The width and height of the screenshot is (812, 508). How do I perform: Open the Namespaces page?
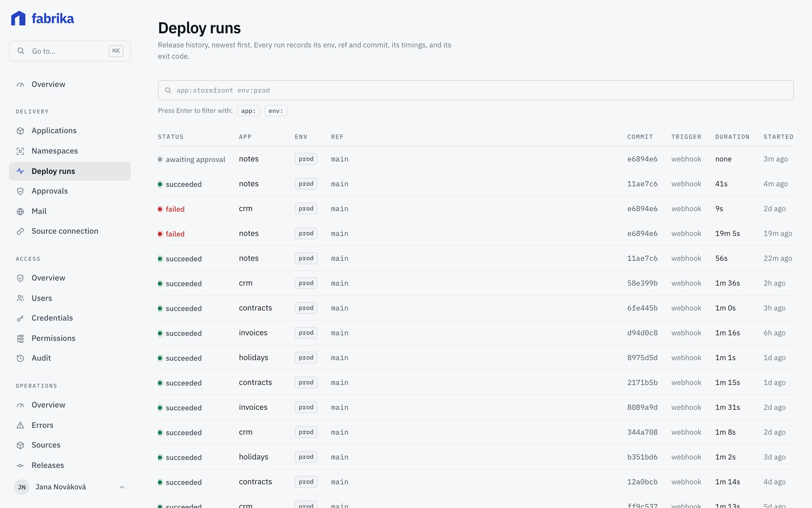[x=70, y=151]
